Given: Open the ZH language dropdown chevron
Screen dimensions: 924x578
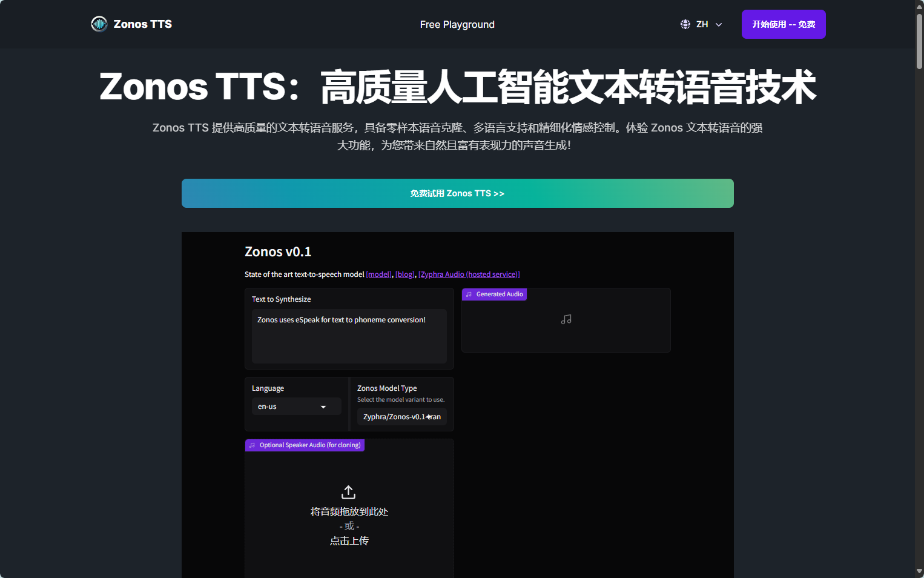Looking at the screenshot, I should coord(719,25).
